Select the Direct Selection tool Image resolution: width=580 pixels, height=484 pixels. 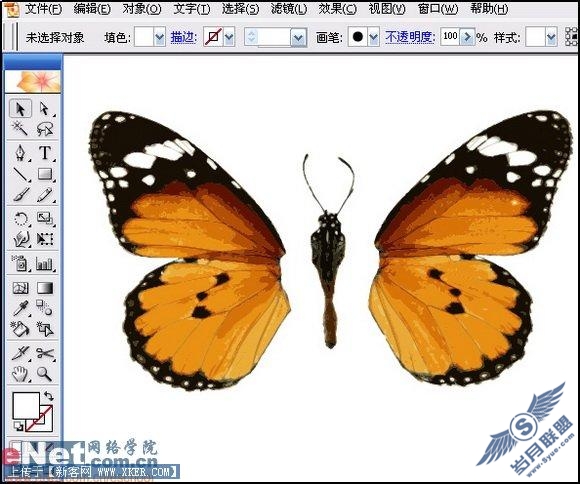tap(45, 109)
